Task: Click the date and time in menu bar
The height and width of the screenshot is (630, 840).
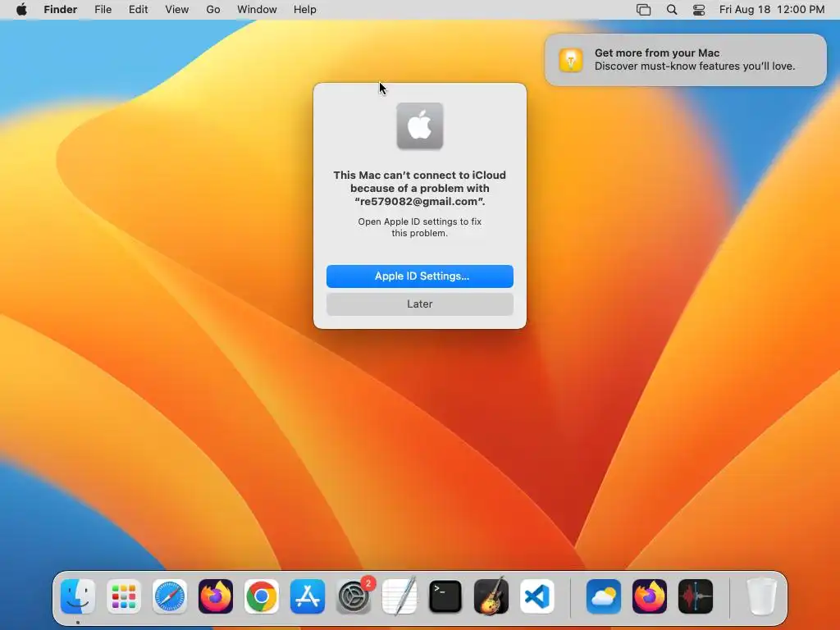Action: click(x=772, y=10)
